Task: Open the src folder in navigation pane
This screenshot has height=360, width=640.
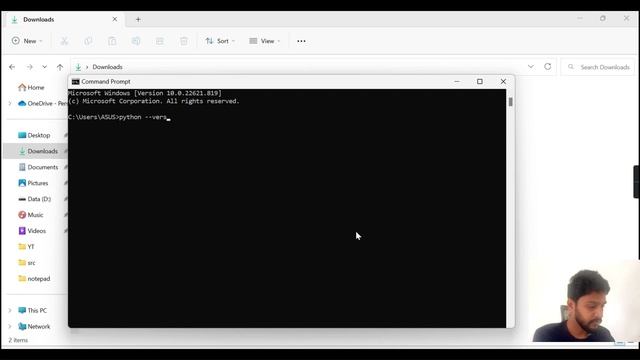Action: [x=27, y=262]
